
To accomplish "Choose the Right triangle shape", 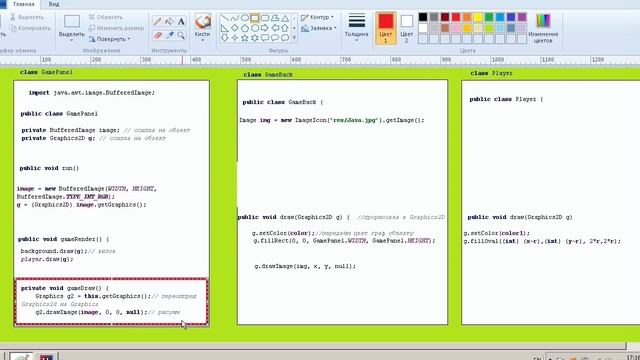I will 224,28.
